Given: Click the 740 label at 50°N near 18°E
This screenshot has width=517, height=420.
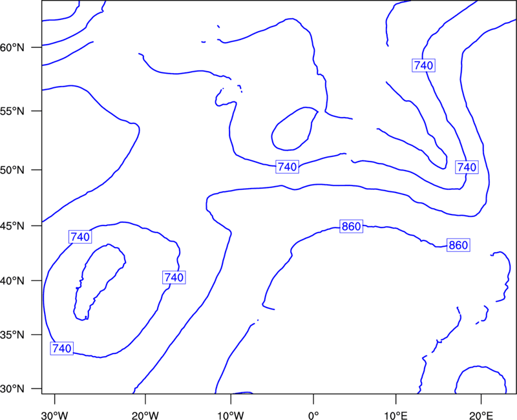Looking at the screenshot, I should [467, 167].
